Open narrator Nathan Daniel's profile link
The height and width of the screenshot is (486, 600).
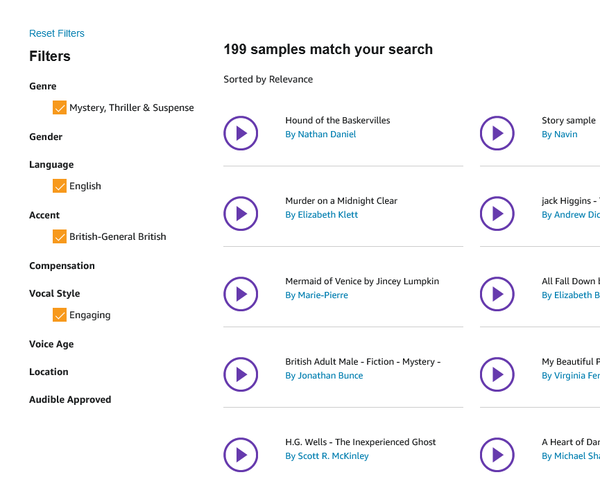[320, 134]
